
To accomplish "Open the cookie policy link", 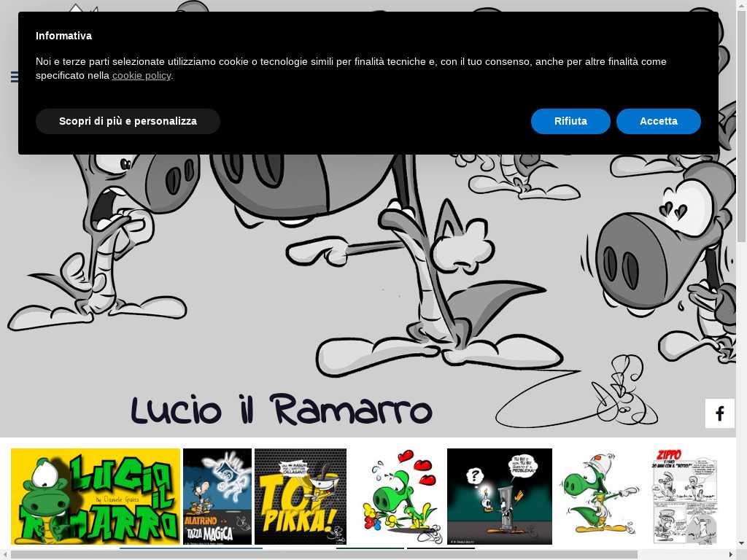I will [141, 75].
